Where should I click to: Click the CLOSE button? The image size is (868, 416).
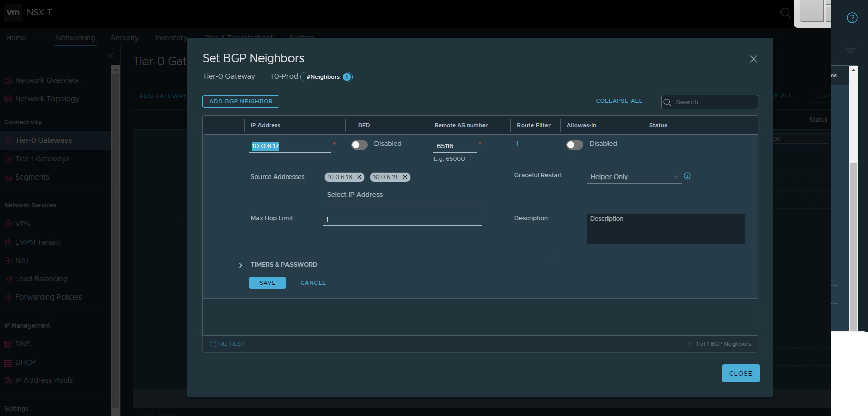741,373
